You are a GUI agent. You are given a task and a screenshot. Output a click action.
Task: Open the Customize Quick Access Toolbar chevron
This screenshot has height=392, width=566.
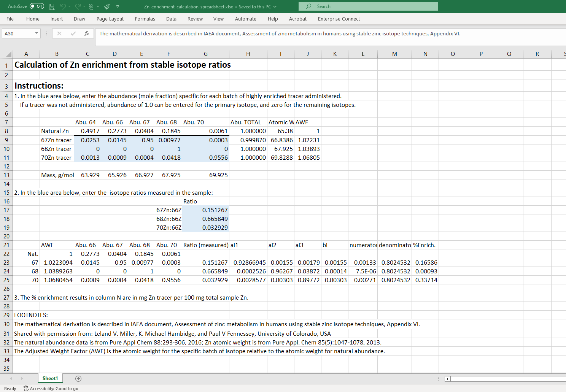[x=118, y=6]
